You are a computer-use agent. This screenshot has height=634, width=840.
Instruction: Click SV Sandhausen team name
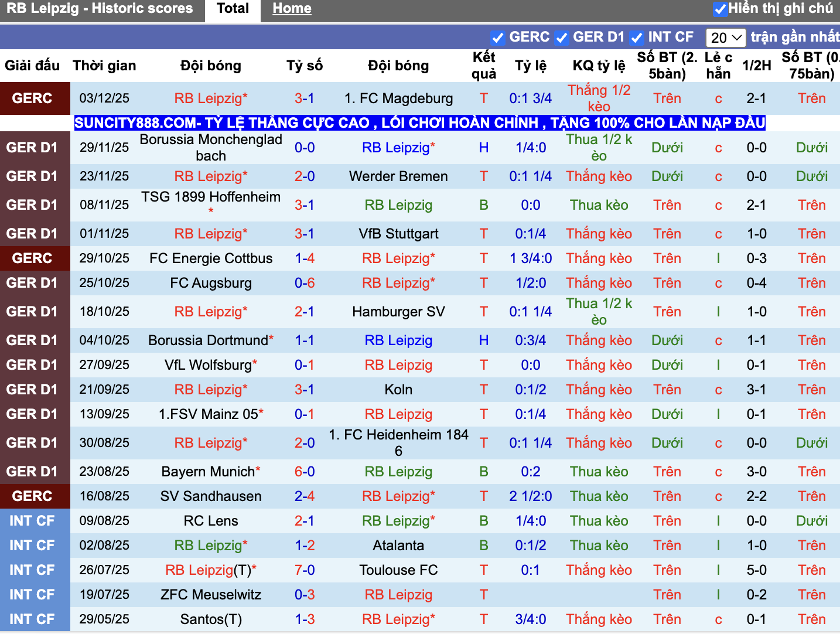click(211, 496)
